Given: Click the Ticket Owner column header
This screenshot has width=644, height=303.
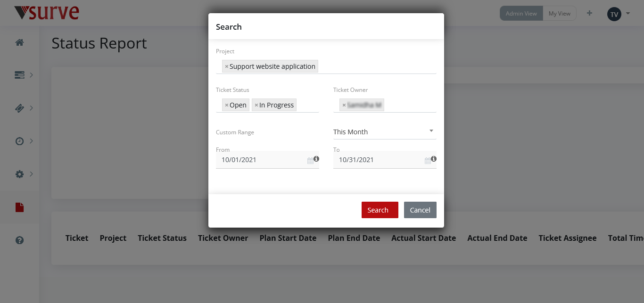Looking at the screenshot, I should pos(223,238).
